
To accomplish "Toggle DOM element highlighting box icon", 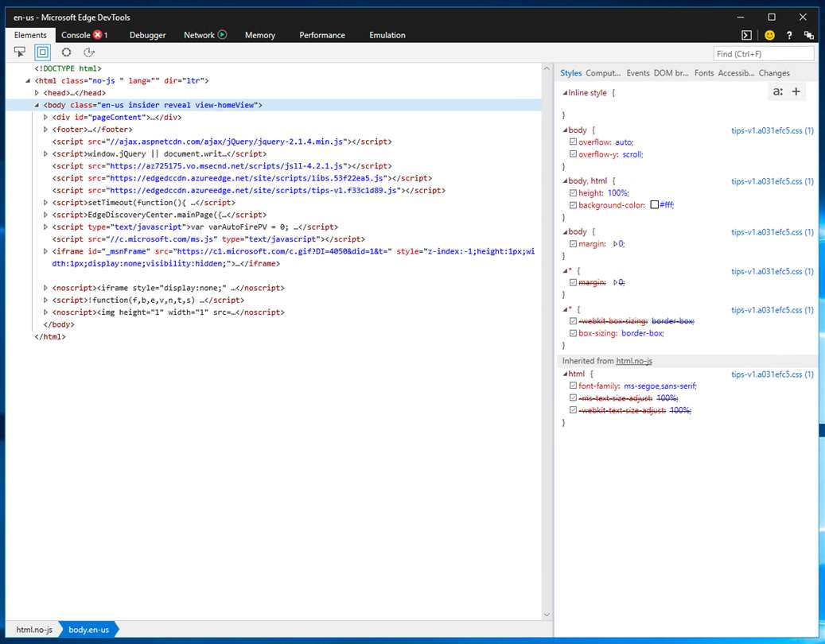I will [42, 52].
